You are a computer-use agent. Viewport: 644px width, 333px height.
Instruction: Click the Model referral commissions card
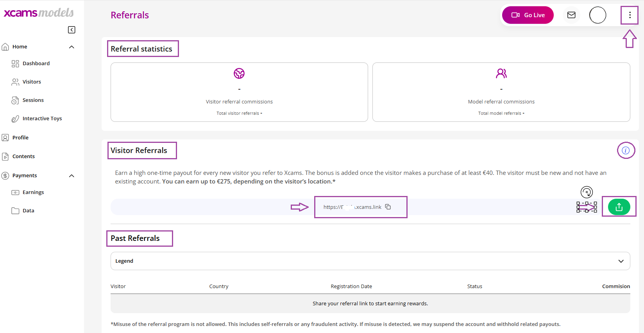[501, 92]
